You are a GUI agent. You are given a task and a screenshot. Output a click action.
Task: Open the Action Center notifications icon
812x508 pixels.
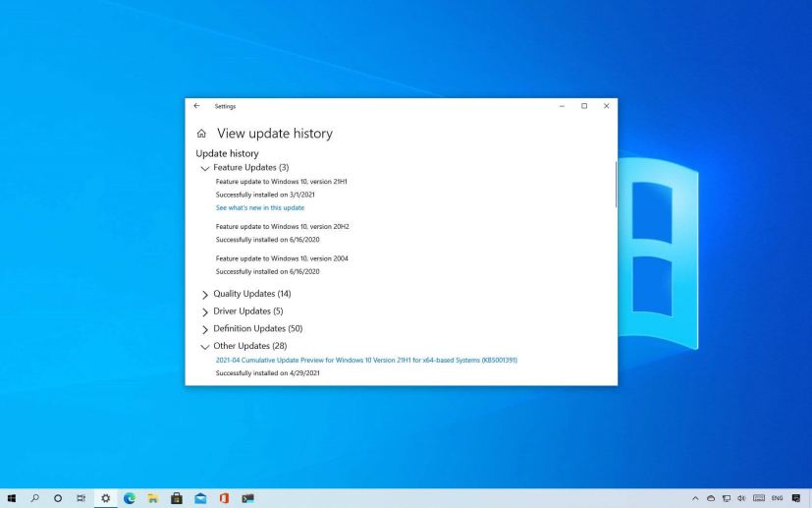pos(796,498)
